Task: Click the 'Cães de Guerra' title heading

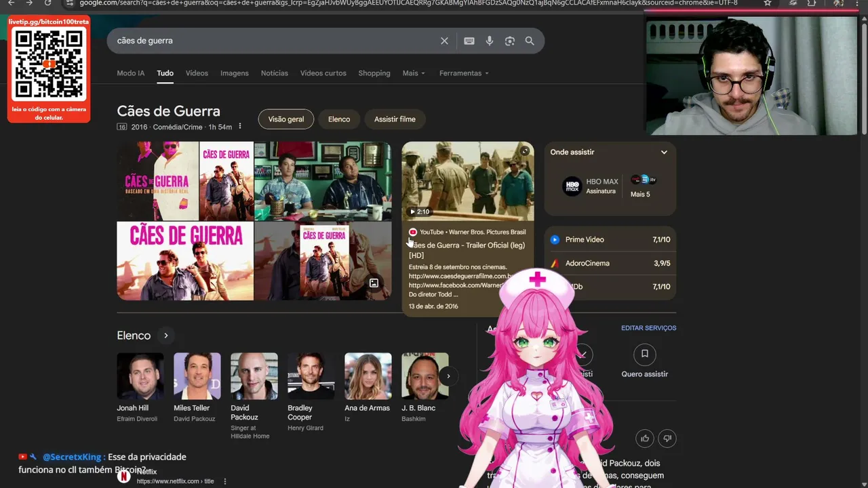Action: pos(168,111)
